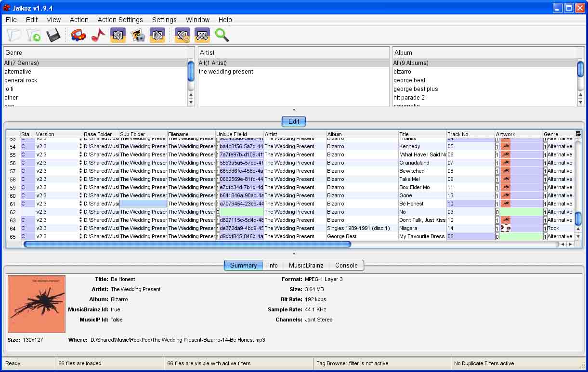This screenshot has width=588, height=372.
Task: Click the Bizarro album cover thumbnail
Action: (37, 304)
